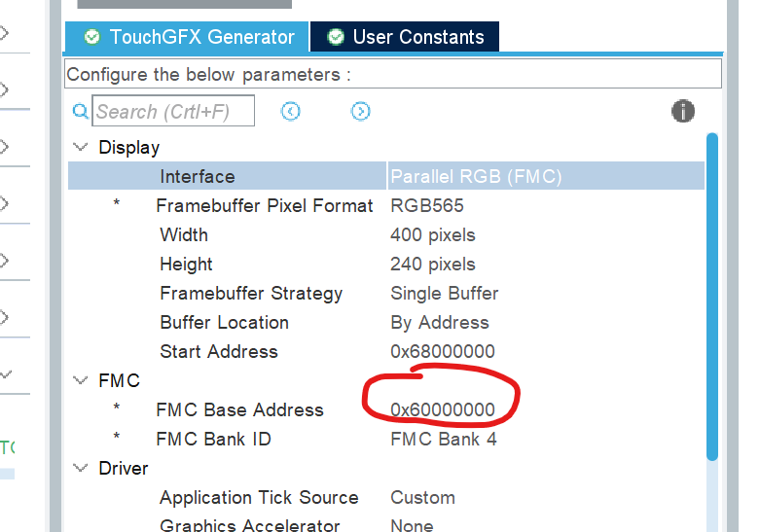Image resolution: width=760 pixels, height=532 pixels.
Task: Change the By Address location value
Action: 440,323
